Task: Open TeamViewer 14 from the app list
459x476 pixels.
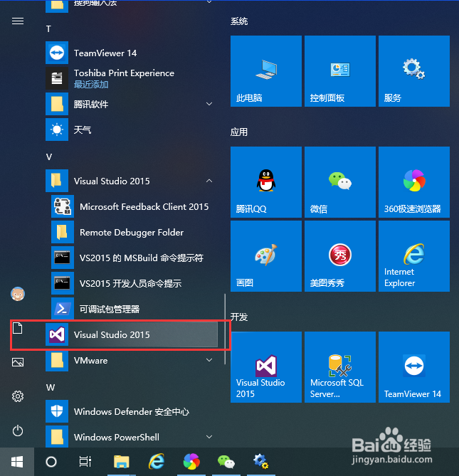Action: coord(132,53)
